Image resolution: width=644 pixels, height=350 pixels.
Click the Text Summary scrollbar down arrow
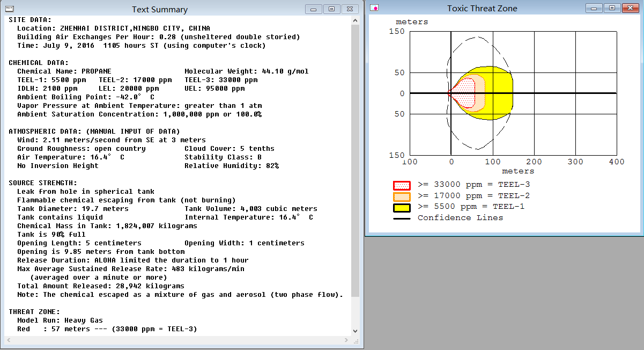355,331
